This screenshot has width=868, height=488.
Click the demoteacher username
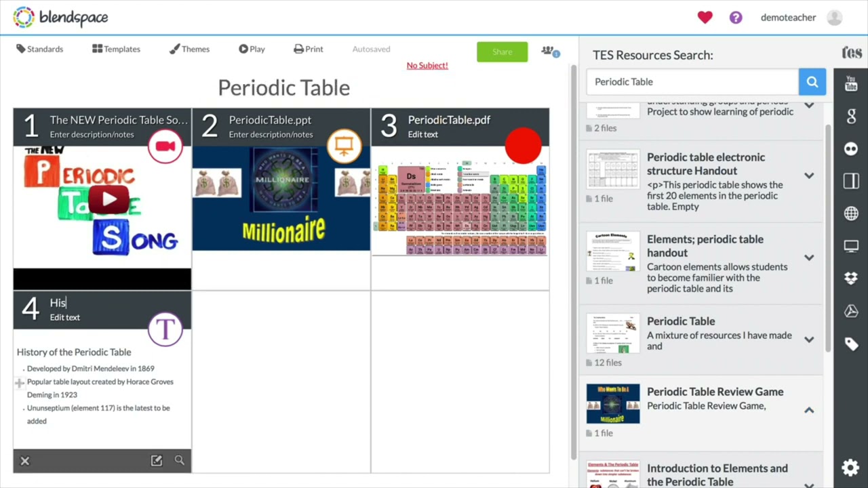click(x=788, y=18)
